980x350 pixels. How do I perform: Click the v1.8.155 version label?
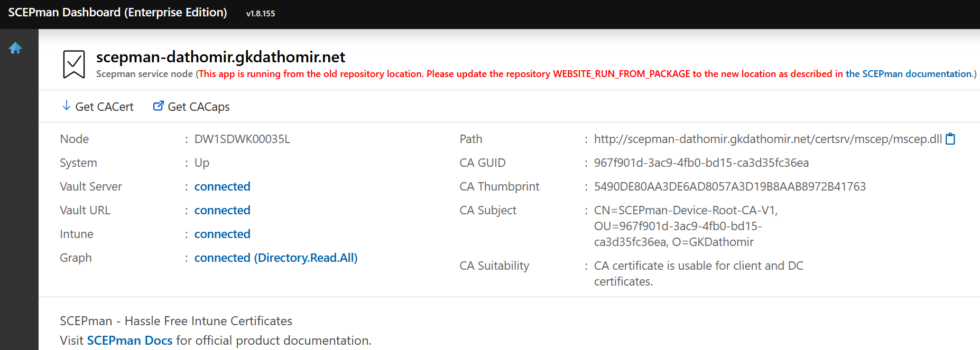(x=261, y=14)
